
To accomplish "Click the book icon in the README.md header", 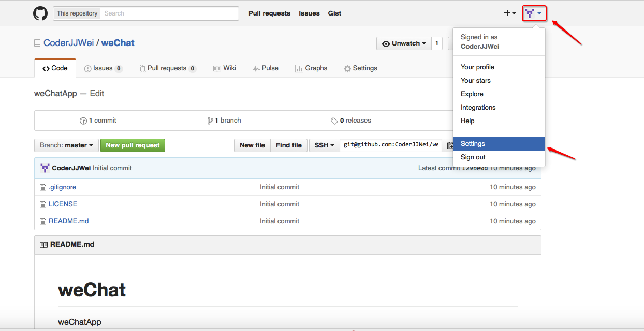I will tap(43, 244).
